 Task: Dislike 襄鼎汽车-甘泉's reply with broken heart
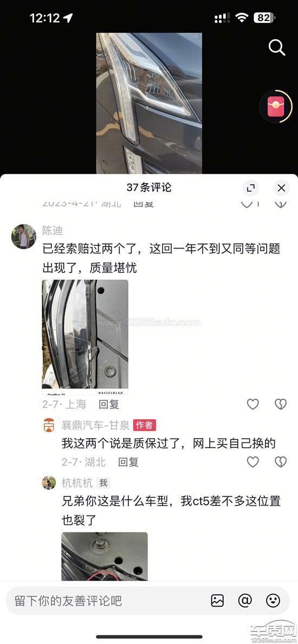pyautogui.click(x=281, y=462)
